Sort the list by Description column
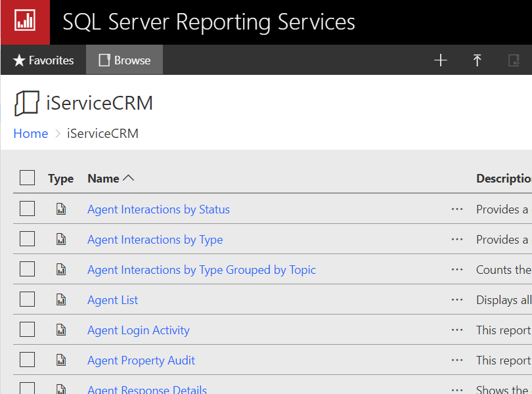 (x=504, y=179)
